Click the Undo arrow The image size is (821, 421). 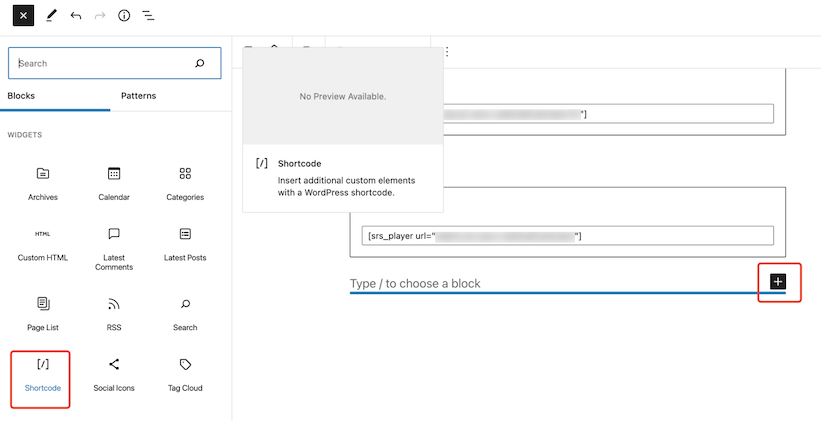coord(76,16)
